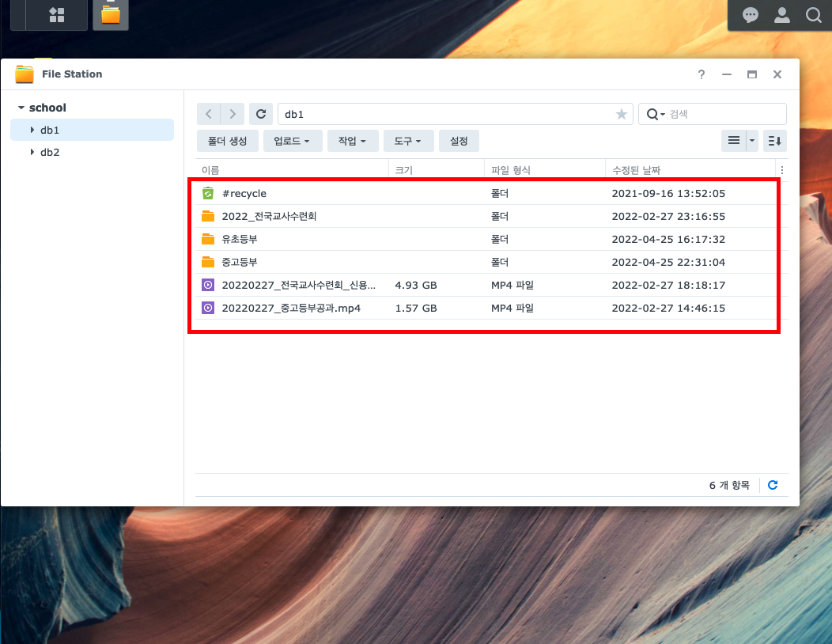Collapse the school tree node
This screenshot has height=644, width=832.
tap(21, 108)
